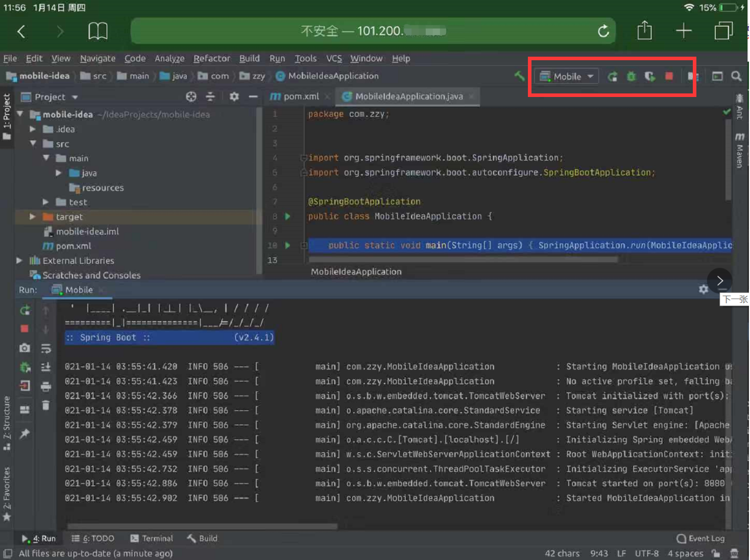Open the Mobile run configuration dropdown

pos(567,77)
